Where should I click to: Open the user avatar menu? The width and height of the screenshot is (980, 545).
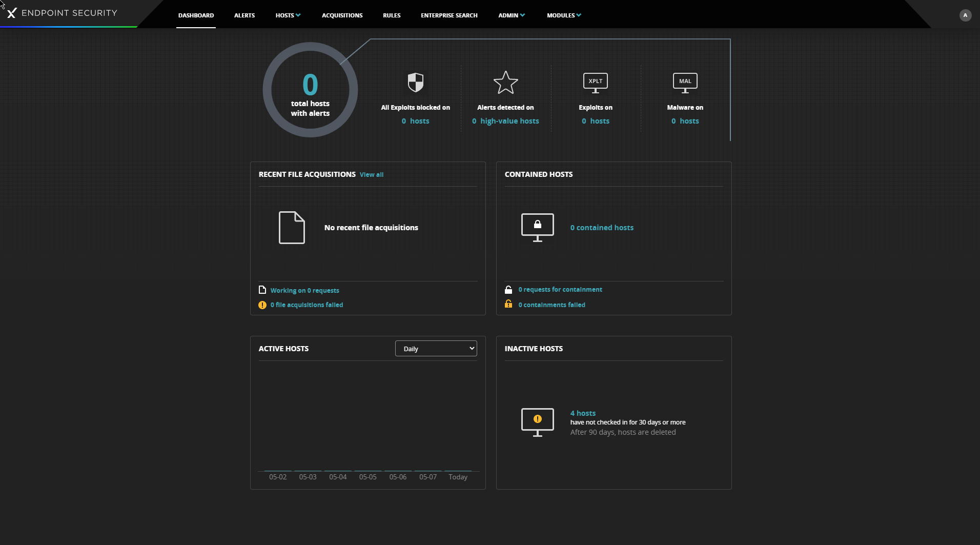pyautogui.click(x=965, y=15)
